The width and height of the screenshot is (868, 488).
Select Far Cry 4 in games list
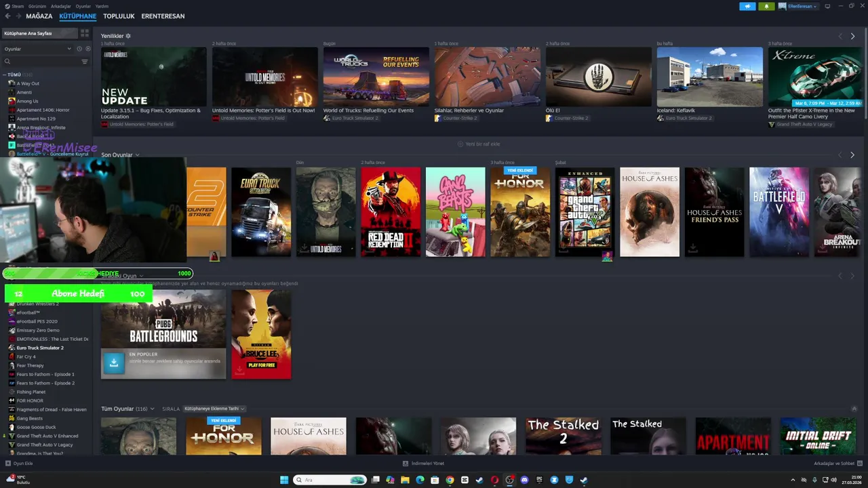pyautogui.click(x=26, y=357)
